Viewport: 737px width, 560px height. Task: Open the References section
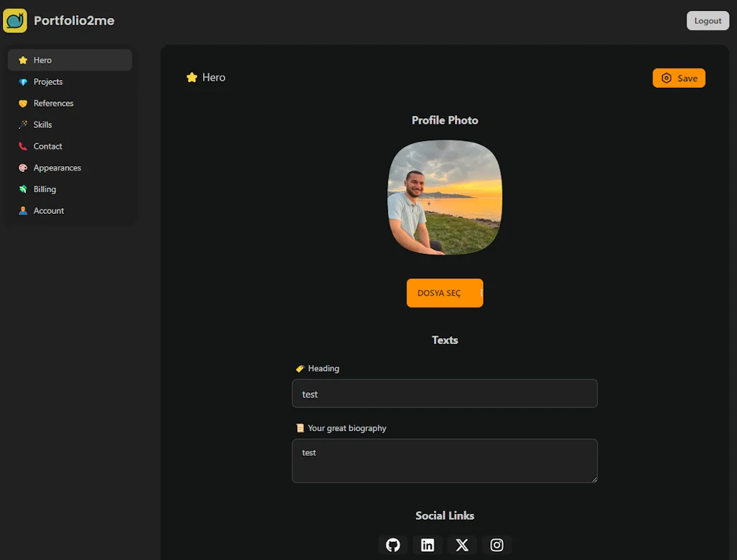tap(53, 103)
